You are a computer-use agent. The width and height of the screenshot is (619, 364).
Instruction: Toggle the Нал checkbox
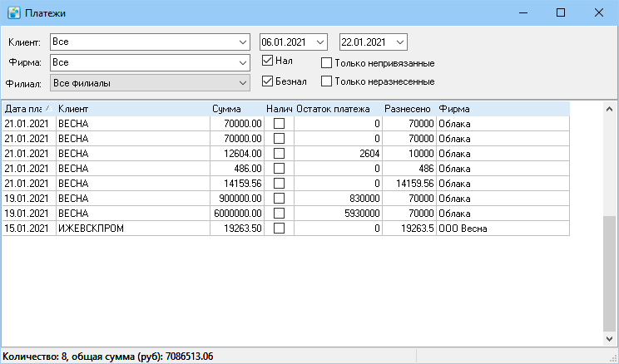coord(268,61)
